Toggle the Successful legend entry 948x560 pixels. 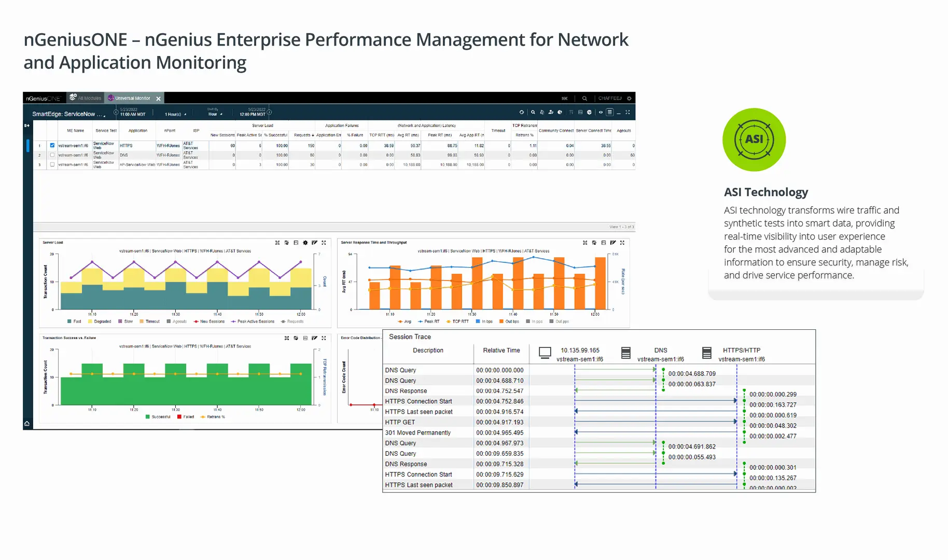pos(158,417)
